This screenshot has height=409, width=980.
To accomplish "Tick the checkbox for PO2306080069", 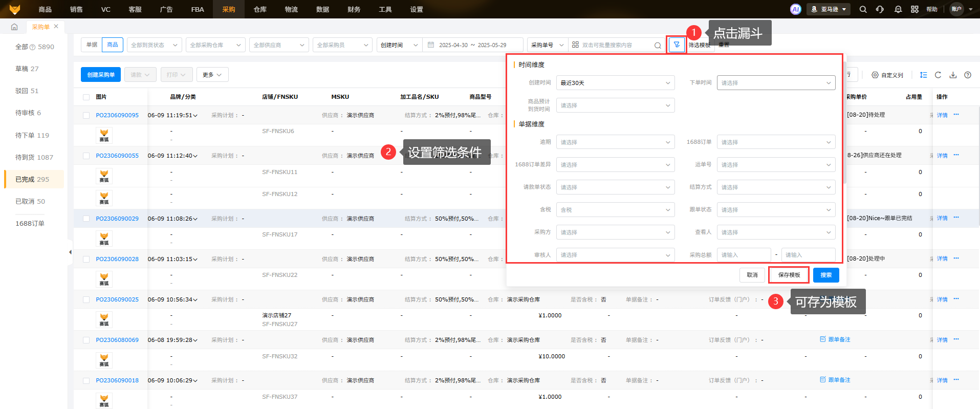I will tap(86, 340).
